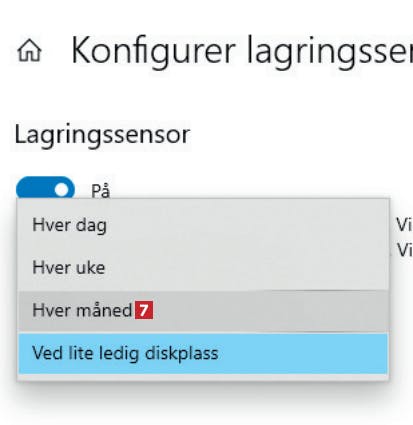Click the second truncated Vi text line
413x425 pixels.
pos(404,250)
